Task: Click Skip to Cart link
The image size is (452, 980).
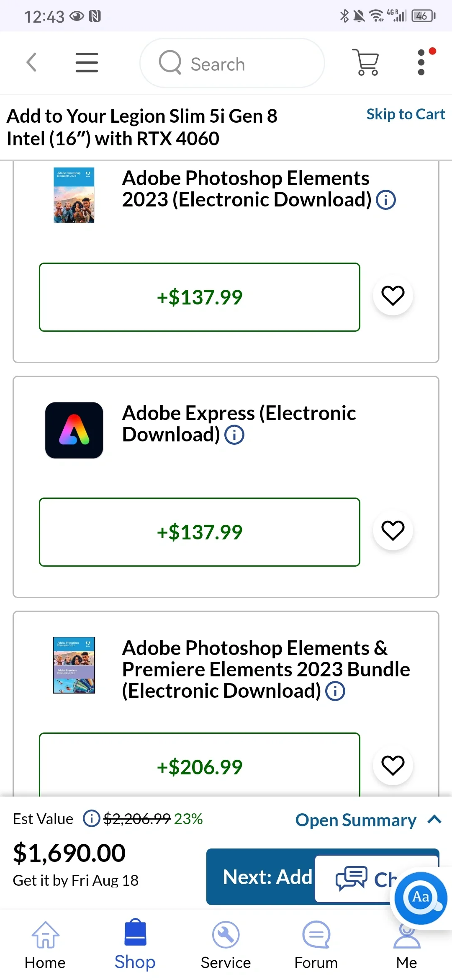Action: coord(405,114)
